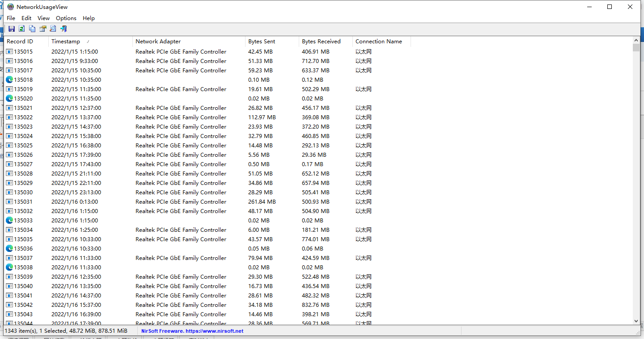Click the 0.17 MB bytes received value

pyautogui.click(x=313, y=164)
